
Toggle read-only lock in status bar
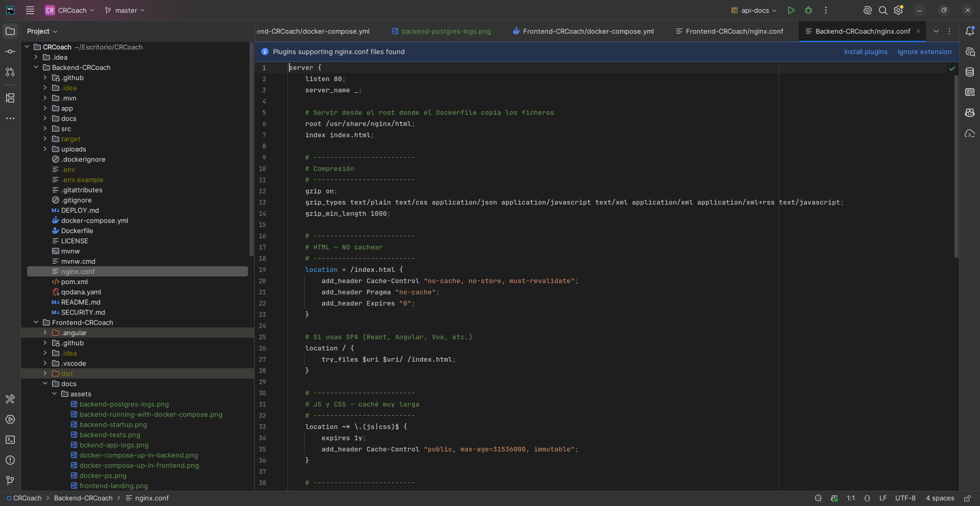click(x=967, y=498)
